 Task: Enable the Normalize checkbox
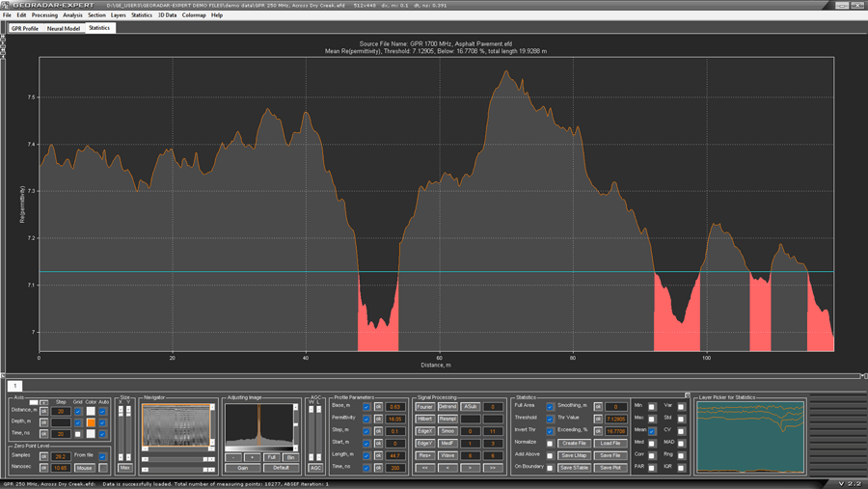tap(551, 443)
